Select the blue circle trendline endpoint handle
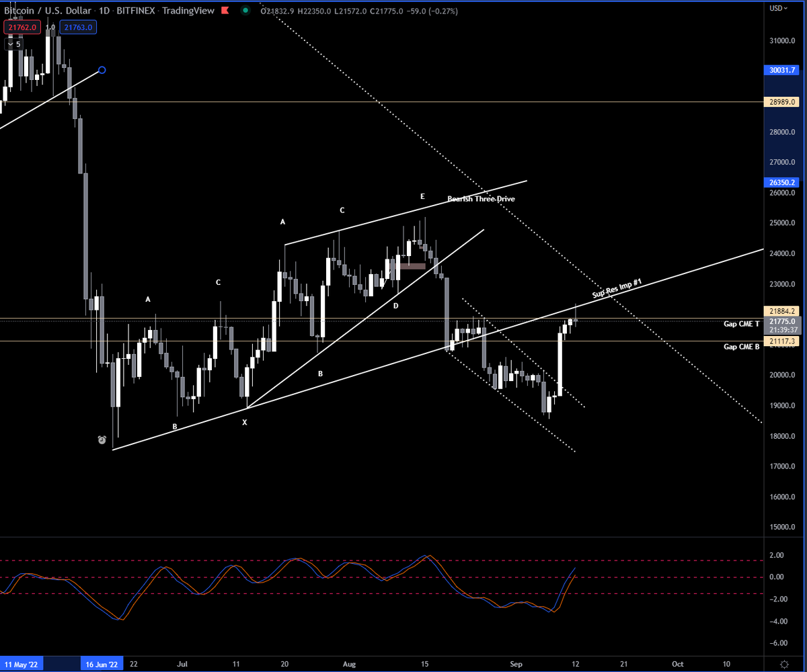The height and width of the screenshot is (672, 807). [x=102, y=70]
